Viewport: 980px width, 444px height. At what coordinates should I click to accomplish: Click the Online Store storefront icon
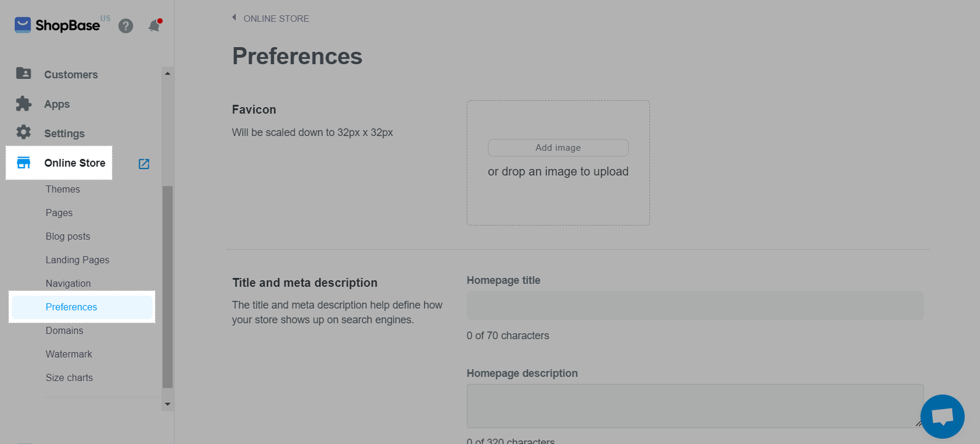point(23,162)
